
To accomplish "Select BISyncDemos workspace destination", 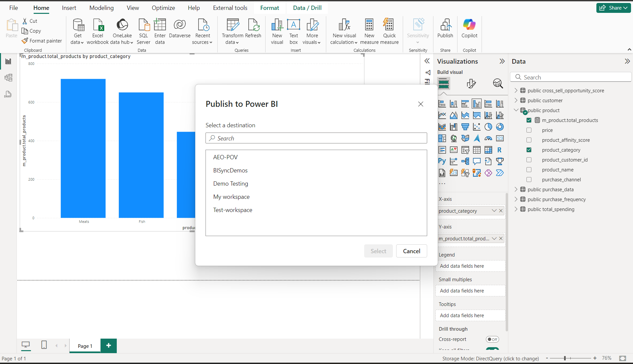I will click(316, 170).
